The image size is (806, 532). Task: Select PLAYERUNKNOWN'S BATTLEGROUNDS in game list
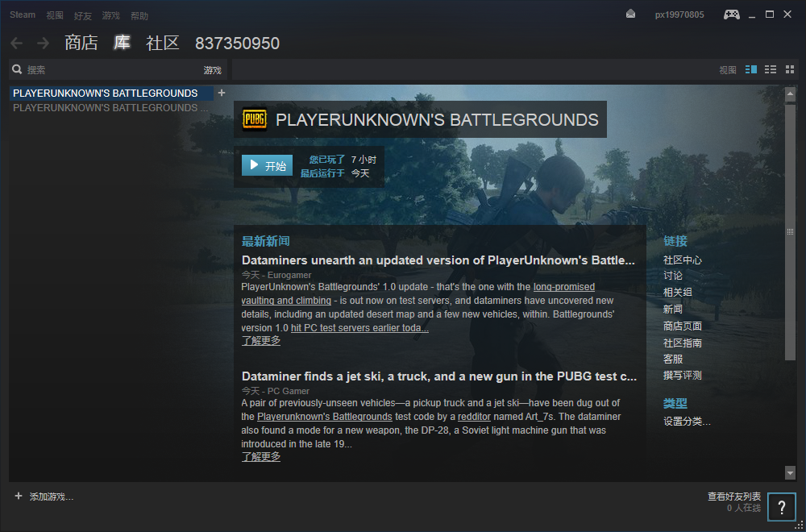click(111, 93)
